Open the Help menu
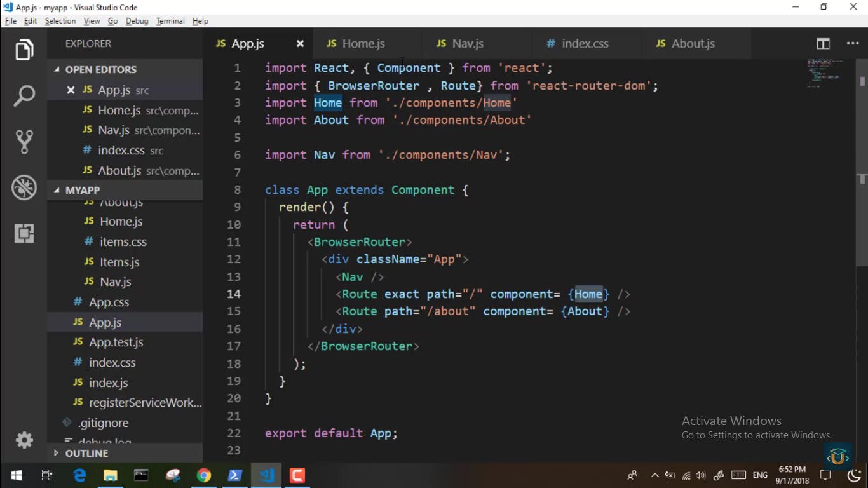 click(x=200, y=21)
